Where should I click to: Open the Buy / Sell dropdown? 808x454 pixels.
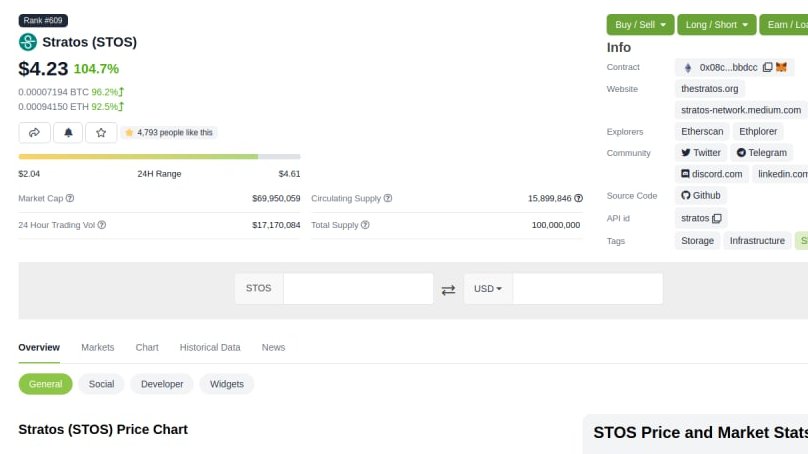[x=640, y=25]
